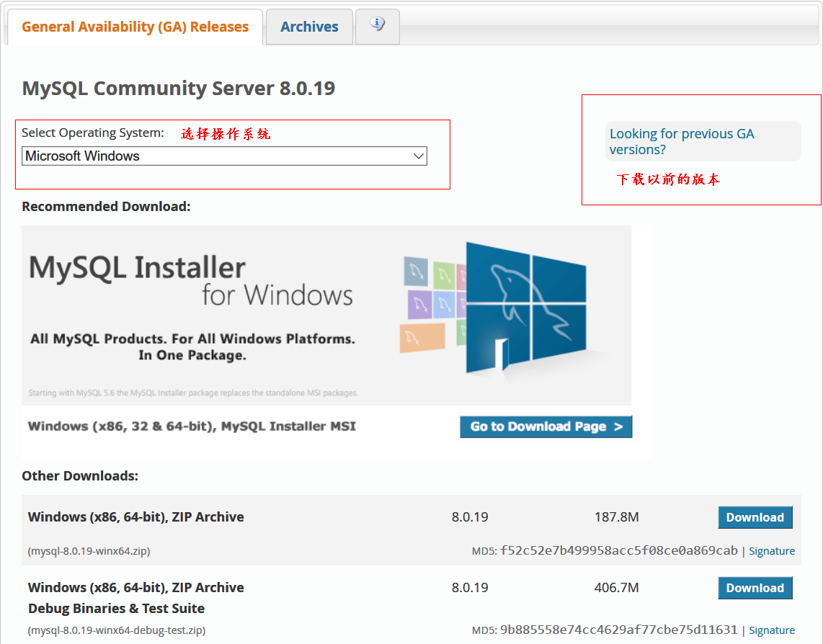823x644 pixels.
Task: Click the MySQL 5.6 installer footnote text
Action: (193, 393)
